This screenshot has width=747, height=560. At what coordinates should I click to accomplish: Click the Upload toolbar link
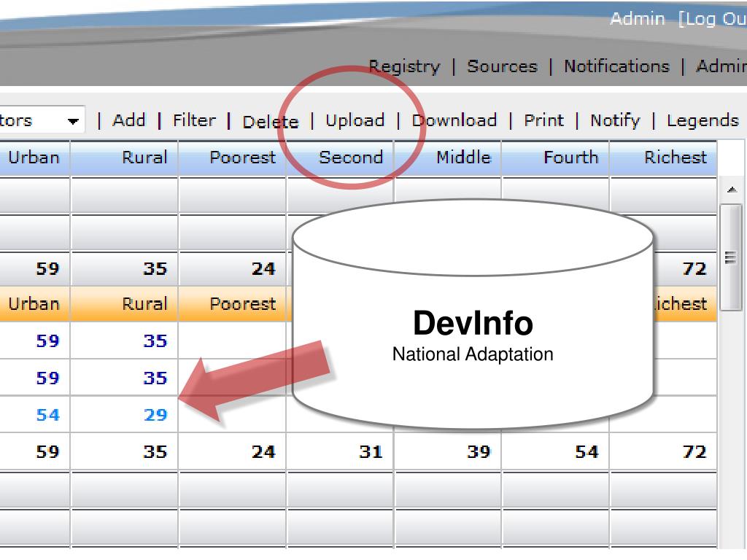click(355, 120)
